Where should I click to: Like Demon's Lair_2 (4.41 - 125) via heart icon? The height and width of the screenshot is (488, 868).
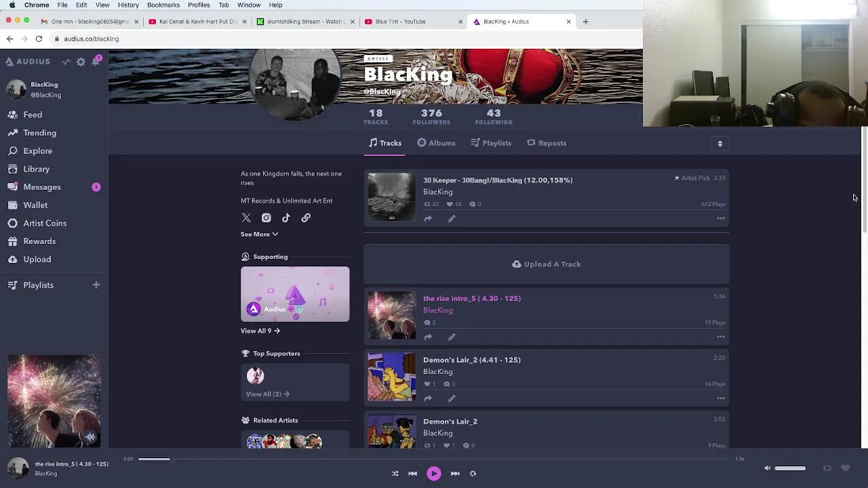(x=427, y=384)
